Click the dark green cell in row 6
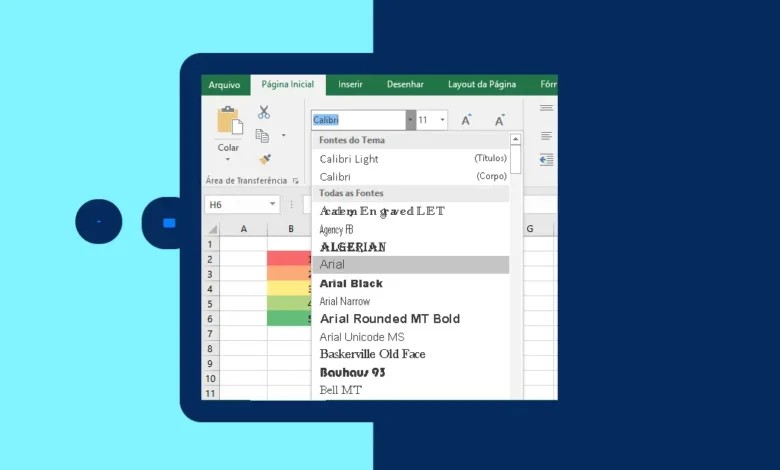 290,318
